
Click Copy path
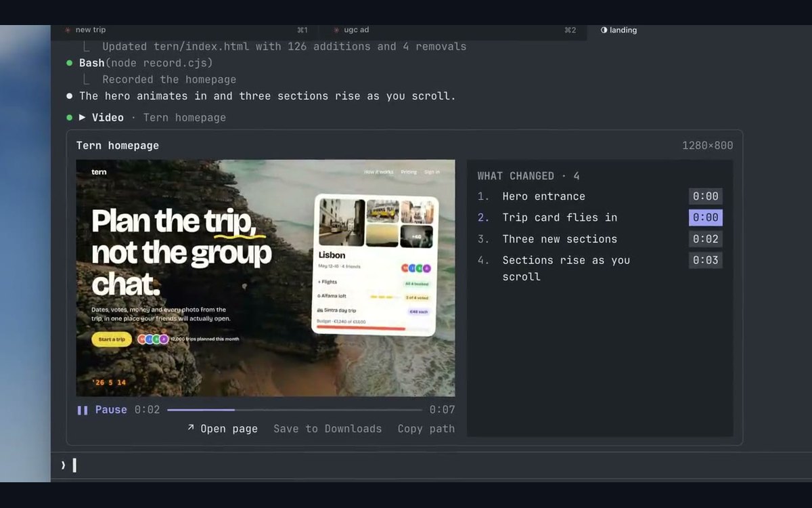[426, 429]
